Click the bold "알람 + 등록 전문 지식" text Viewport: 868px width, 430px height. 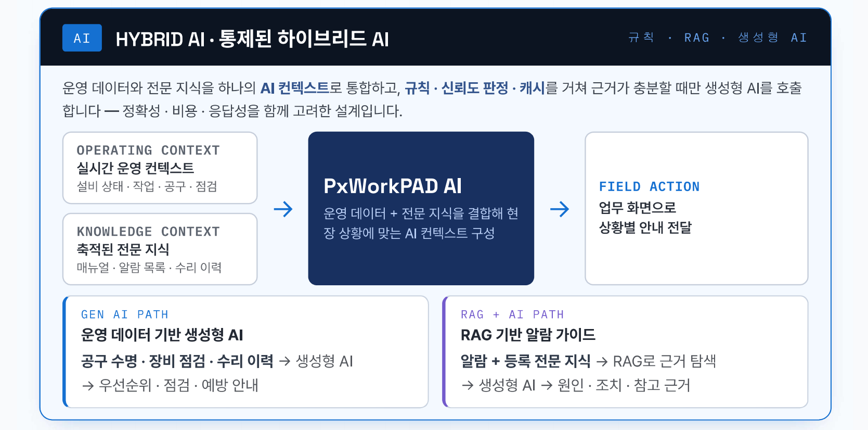point(526,361)
